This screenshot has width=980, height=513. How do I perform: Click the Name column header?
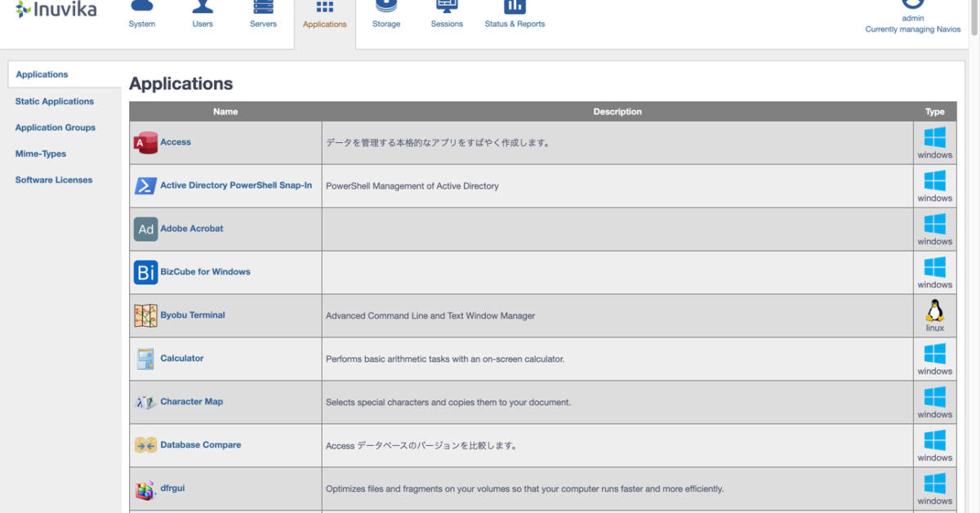[x=225, y=112]
